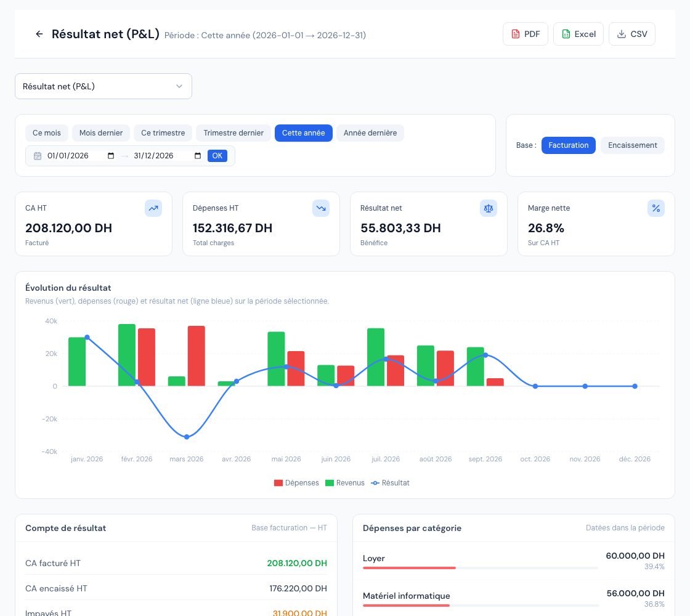Select the Ce trimestre period

coord(163,133)
